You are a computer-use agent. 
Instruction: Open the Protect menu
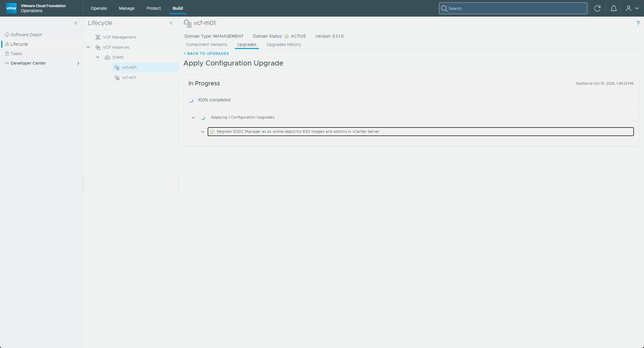[154, 8]
